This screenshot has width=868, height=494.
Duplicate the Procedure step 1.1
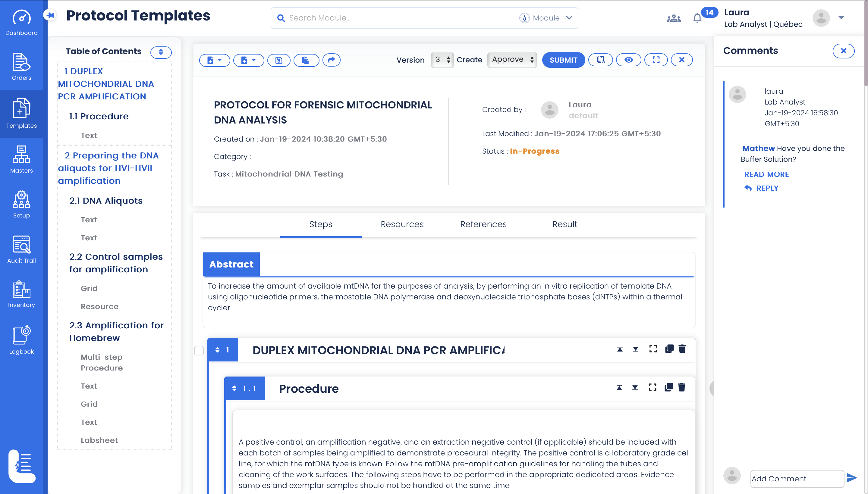click(669, 387)
